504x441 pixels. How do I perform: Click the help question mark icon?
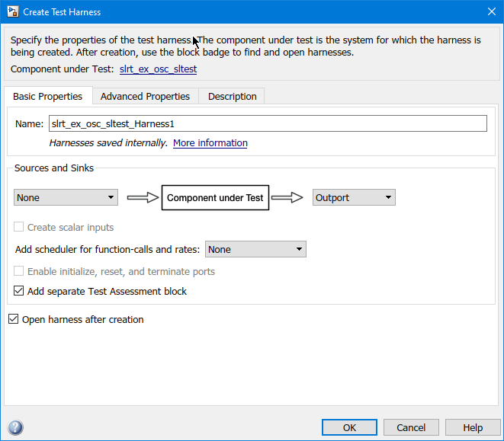[x=14, y=427]
